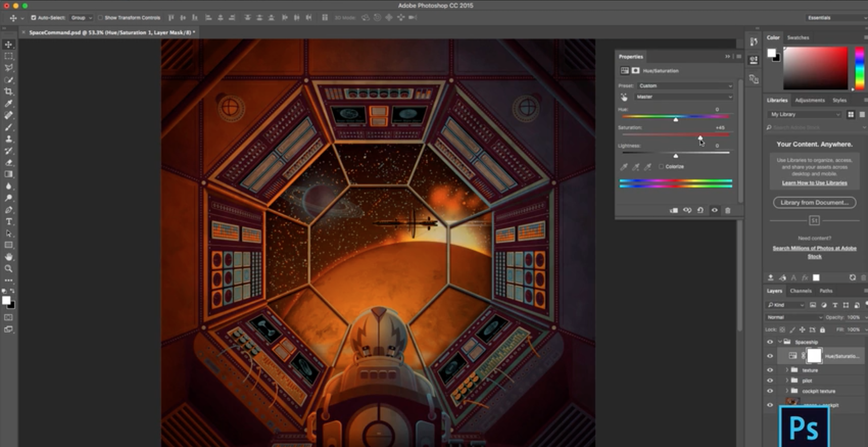Screen dimensions: 868x447
Task: Select the Hue/Saturation layer mask thumbnail
Action: point(814,356)
